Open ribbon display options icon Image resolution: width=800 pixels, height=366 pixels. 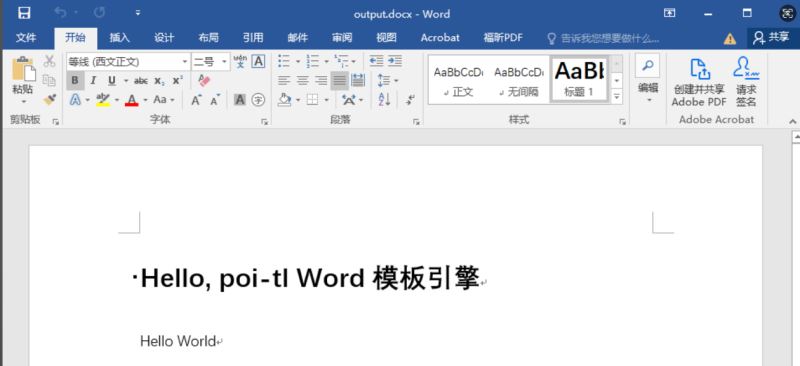669,13
